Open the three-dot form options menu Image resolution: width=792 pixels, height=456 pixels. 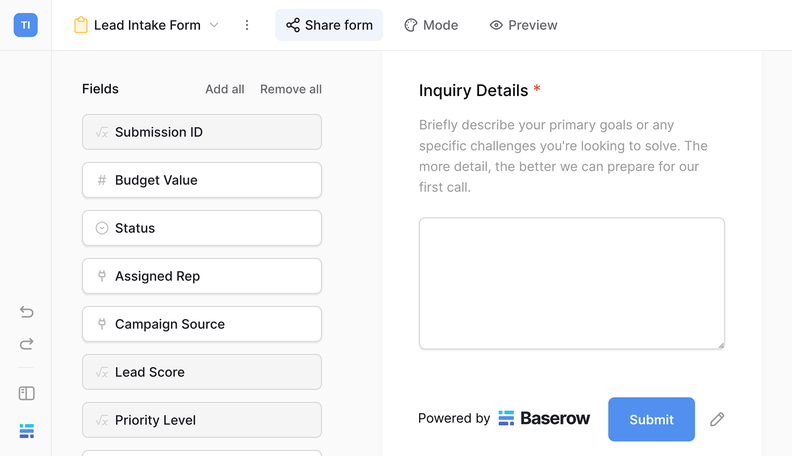[x=247, y=25]
